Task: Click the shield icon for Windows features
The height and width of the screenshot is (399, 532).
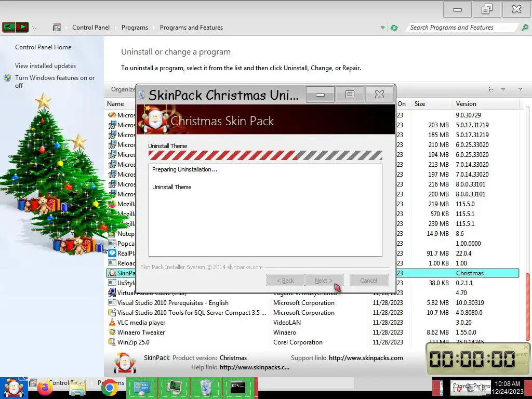Action: [x=7, y=78]
